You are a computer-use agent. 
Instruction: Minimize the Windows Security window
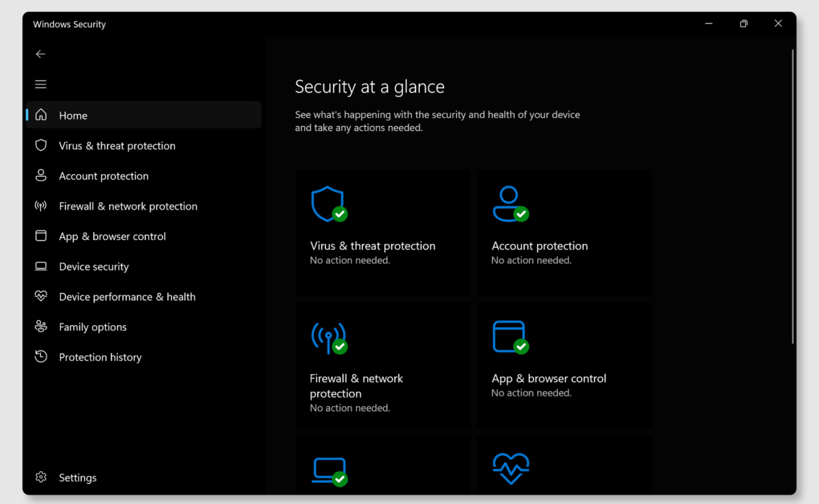(x=709, y=24)
